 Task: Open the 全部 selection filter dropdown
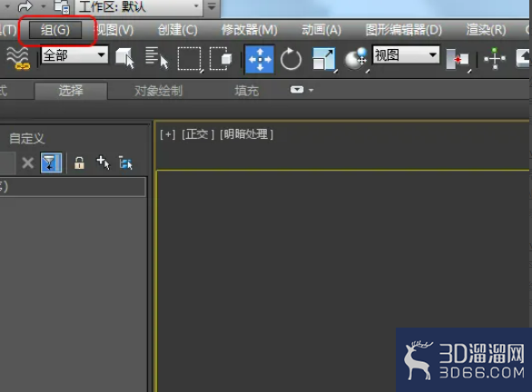[x=74, y=54]
